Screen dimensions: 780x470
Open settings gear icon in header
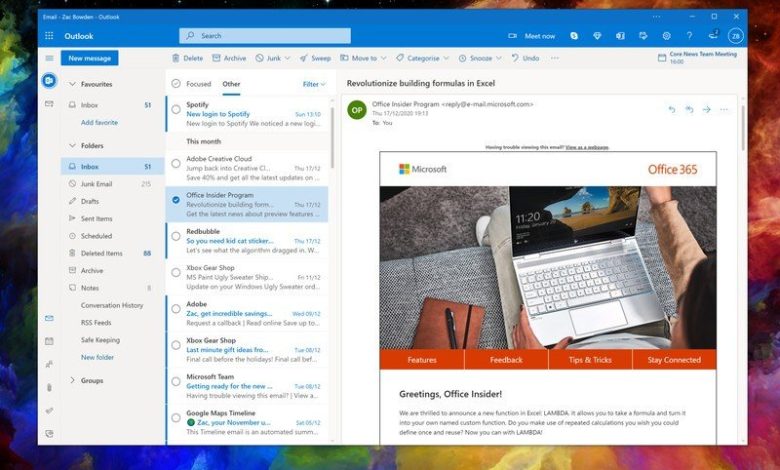pyautogui.click(x=666, y=36)
